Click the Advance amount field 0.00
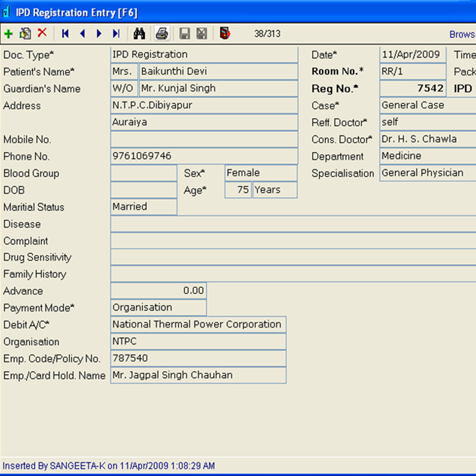 tap(158, 291)
